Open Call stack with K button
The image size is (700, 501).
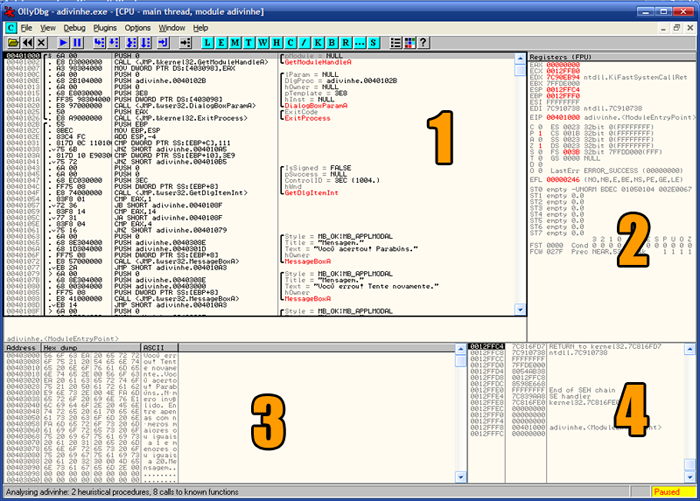click(318, 43)
